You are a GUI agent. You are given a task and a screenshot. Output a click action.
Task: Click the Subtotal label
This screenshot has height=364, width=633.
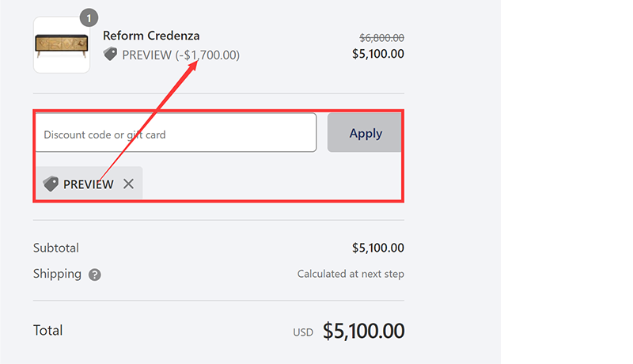56,248
